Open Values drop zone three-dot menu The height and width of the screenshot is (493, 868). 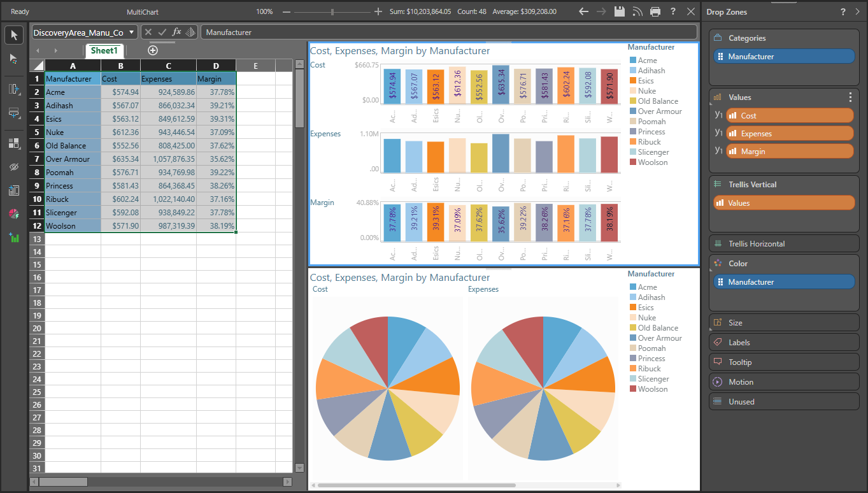[850, 97]
